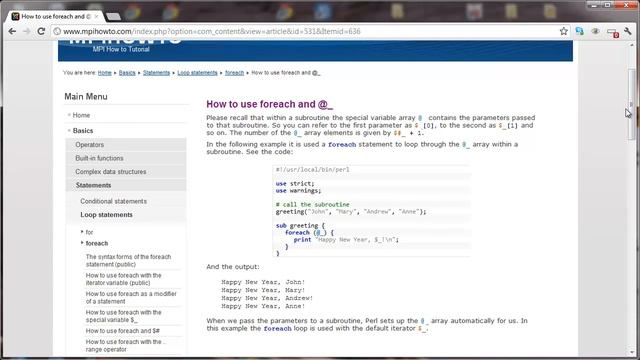Click the 'use warnings;' code line

(298, 191)
